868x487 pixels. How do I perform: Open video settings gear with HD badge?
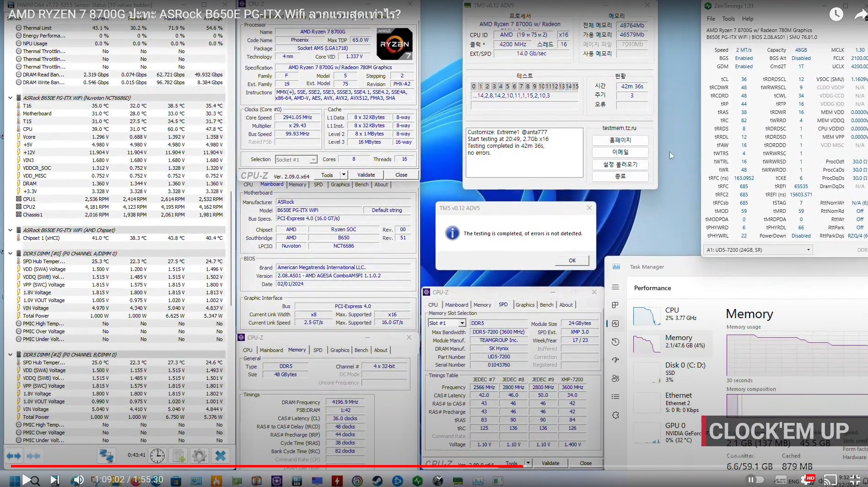point(809,480)
